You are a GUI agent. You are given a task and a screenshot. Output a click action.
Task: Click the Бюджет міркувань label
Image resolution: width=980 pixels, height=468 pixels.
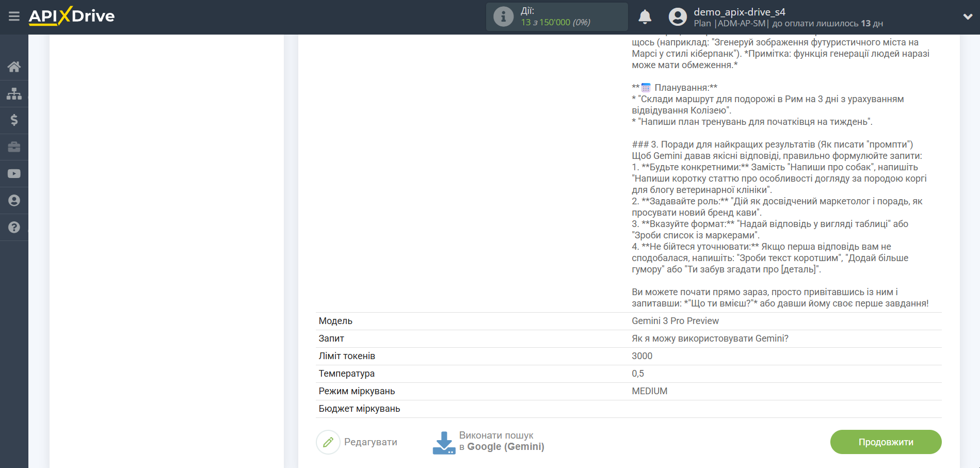359,409
